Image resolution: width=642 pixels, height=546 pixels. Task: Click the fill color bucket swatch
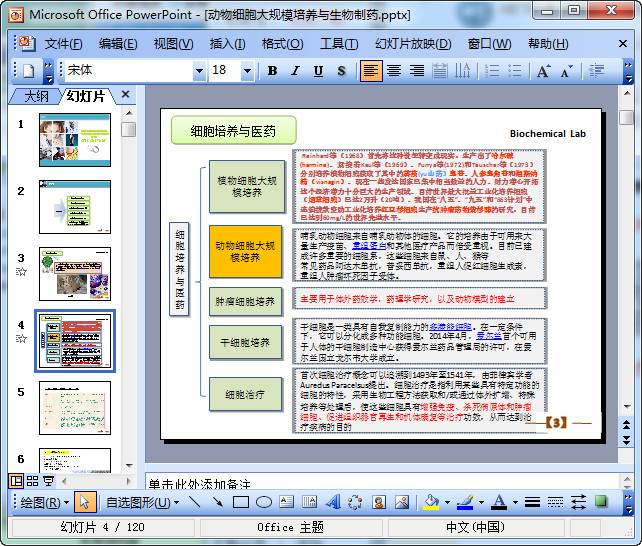(430, 502)
